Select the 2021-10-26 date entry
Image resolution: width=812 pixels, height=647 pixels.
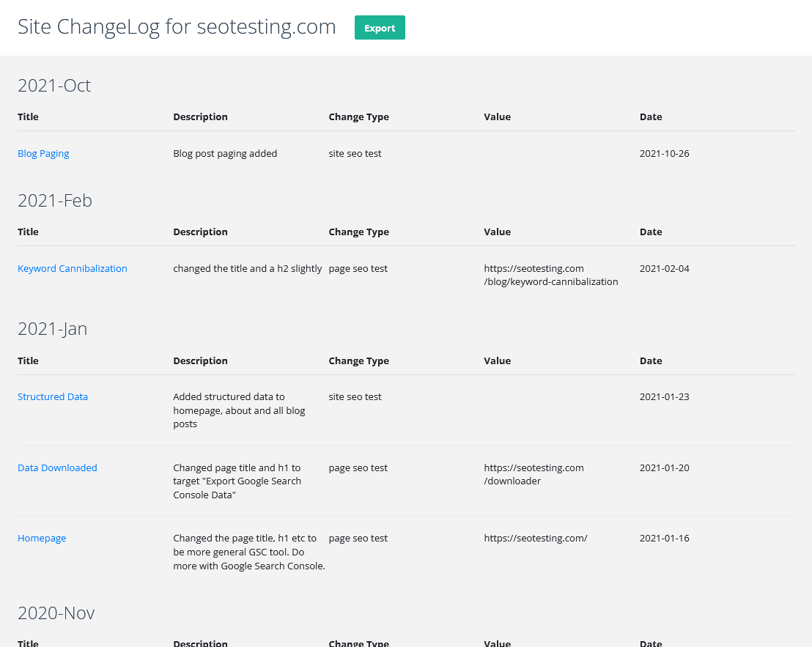click(x=664, y=153)
